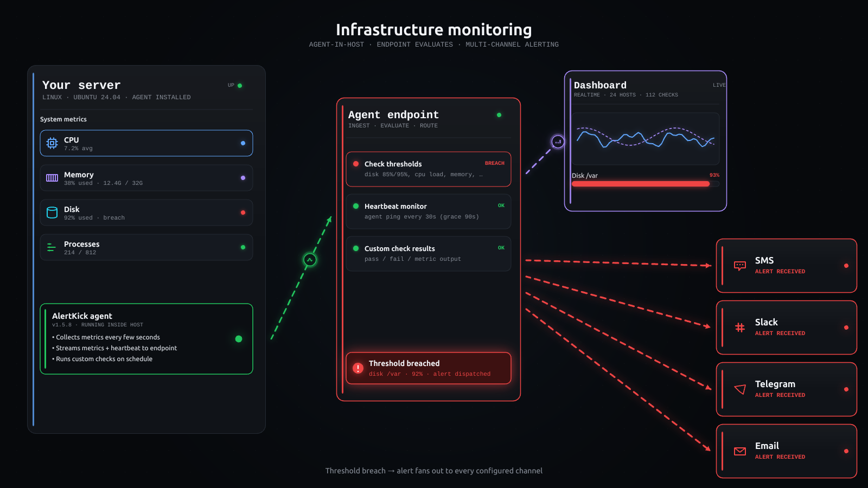This screenshot has width=868, height=488.
Task: Click the SMS channel title text
Action: click(764, 260)
